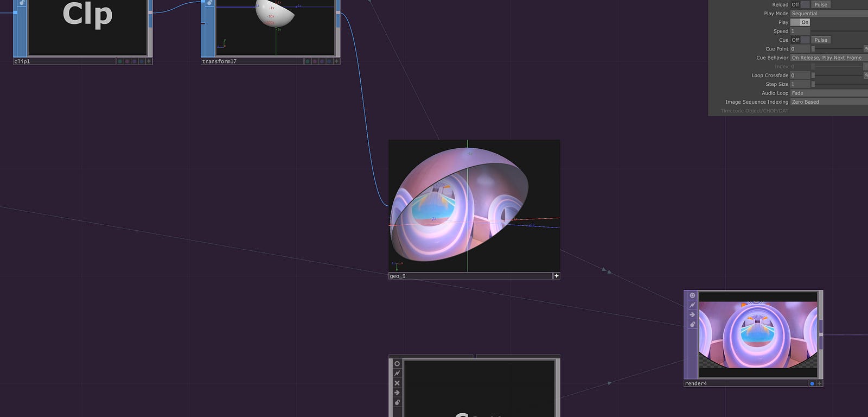Viewport: 868px width, 417px height.
Task: Toggle blue display flag on render4
Action: (x=812, y=383)
